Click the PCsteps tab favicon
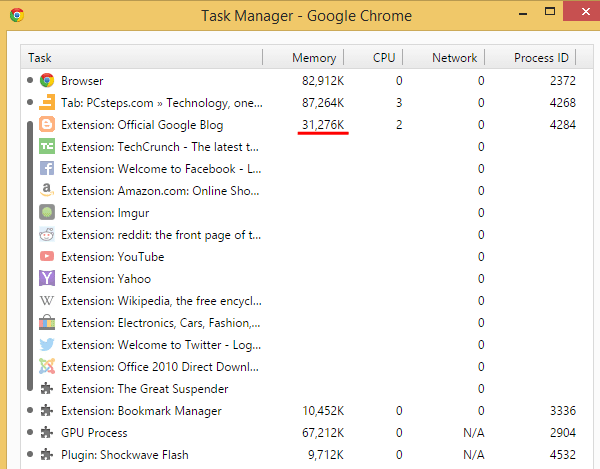 coord(47,103)
